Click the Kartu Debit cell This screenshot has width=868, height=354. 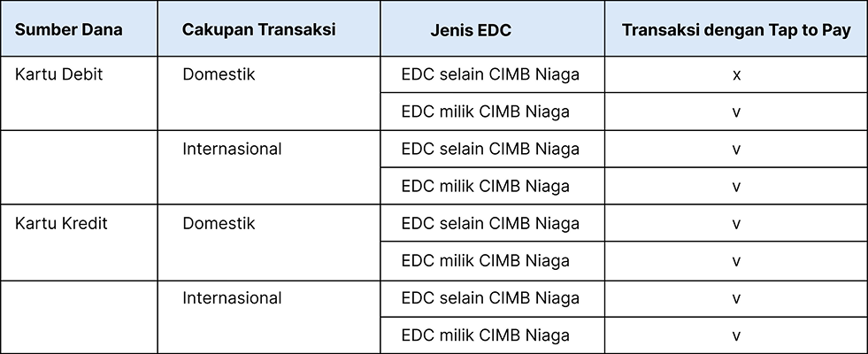(59, 74)
